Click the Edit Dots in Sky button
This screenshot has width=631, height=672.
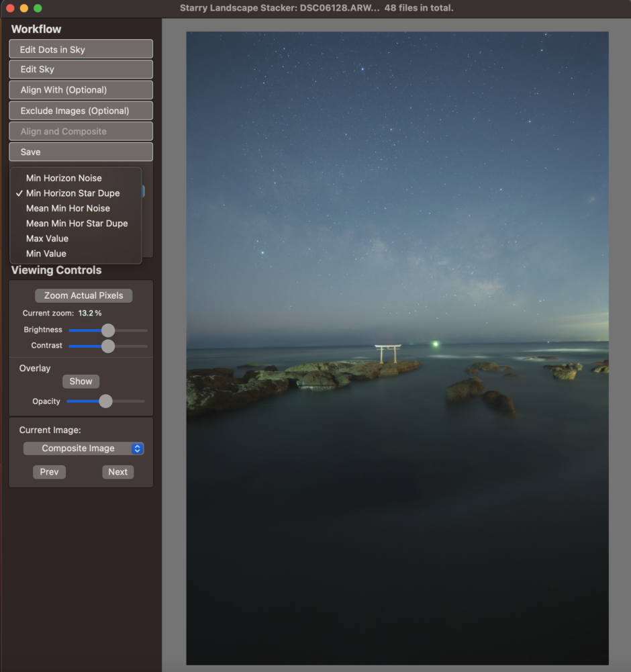(81, 48)
